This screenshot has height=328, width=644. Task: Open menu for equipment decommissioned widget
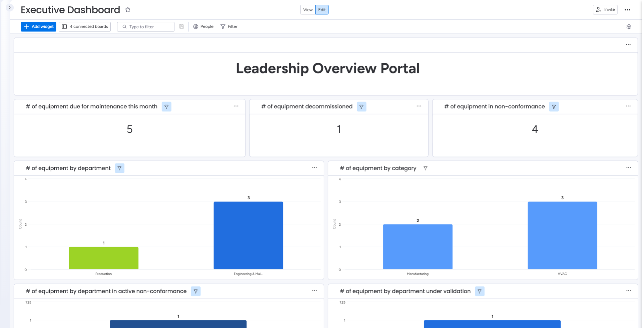[x=419, y=106]
